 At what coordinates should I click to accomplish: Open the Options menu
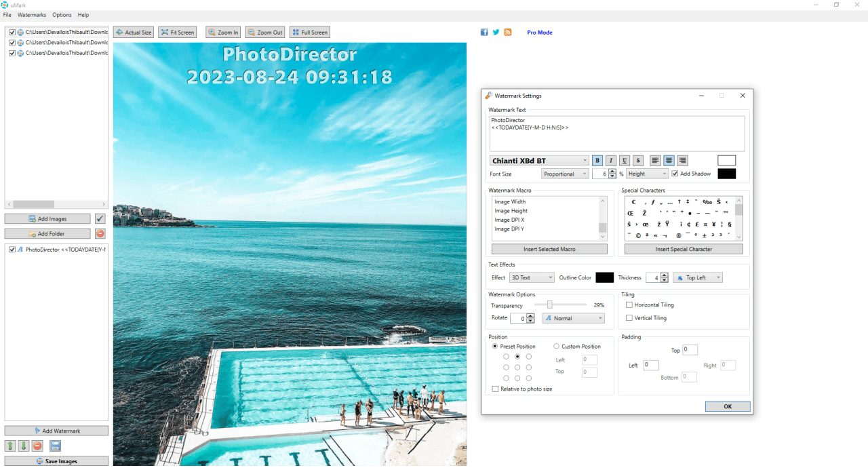pos(62,15)
